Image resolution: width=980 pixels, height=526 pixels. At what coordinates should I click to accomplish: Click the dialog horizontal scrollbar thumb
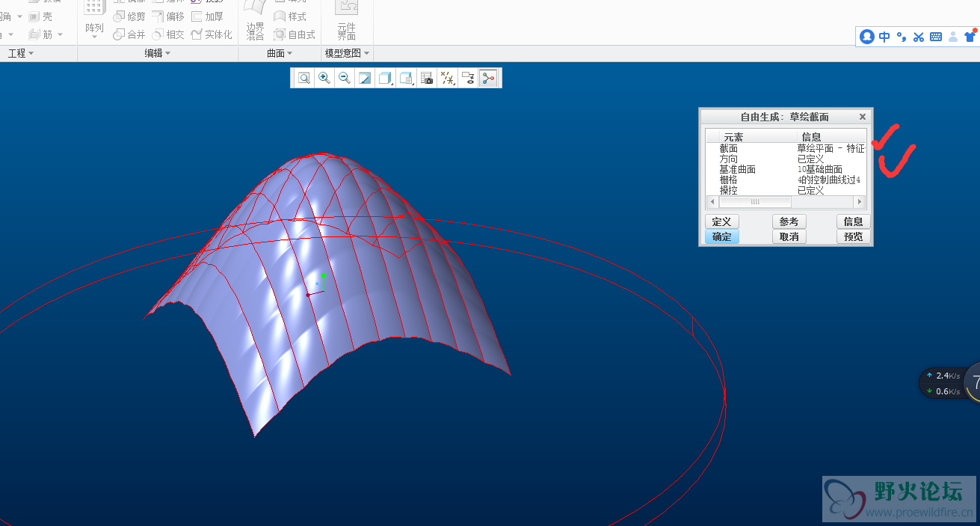[x=755, y=202]
